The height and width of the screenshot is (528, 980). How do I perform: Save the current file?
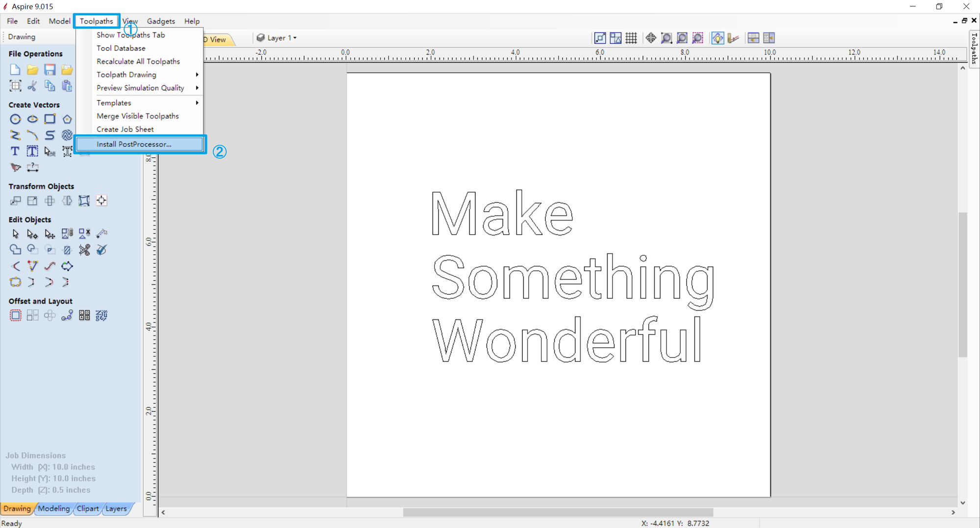pos(49,70)
